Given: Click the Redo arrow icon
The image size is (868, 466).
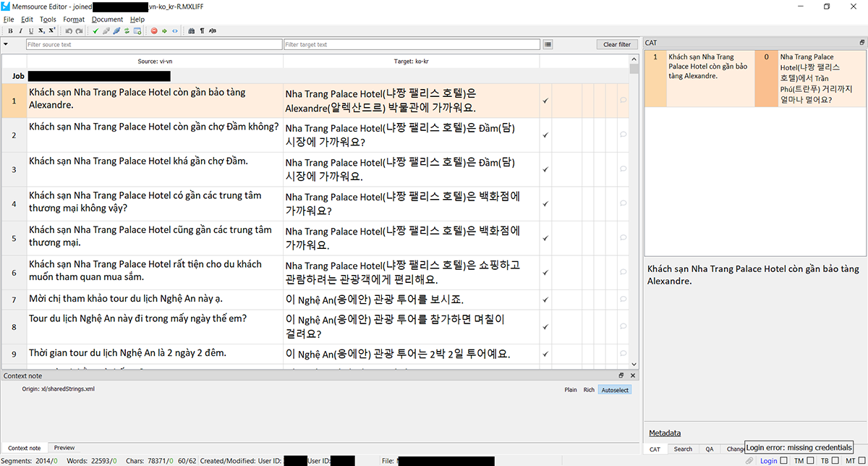Looking at the screenshot, I should pos(79,31).
